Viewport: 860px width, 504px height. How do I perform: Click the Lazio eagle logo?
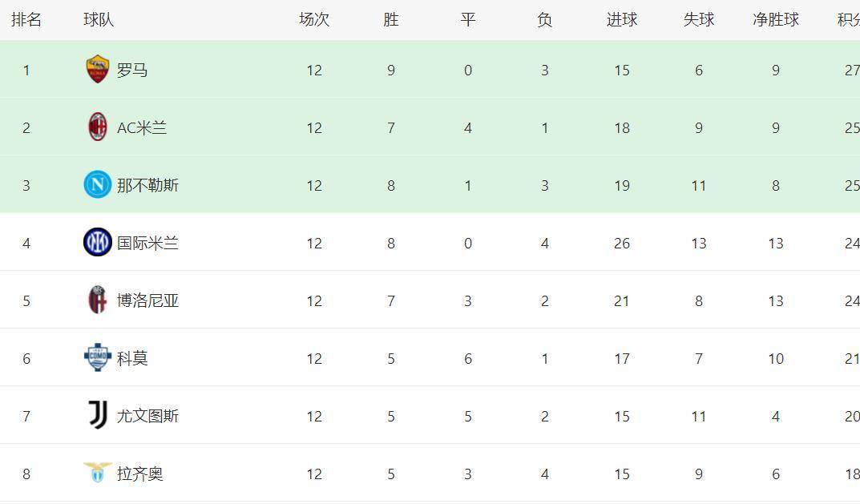(x=98, y=473)
